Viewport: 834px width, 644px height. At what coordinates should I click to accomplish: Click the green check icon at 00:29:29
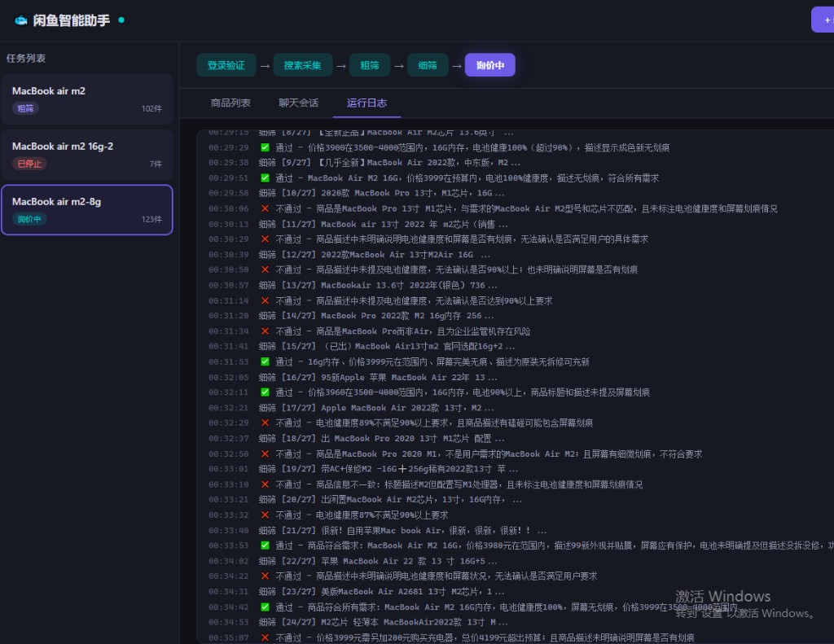(x=265, y=147)
